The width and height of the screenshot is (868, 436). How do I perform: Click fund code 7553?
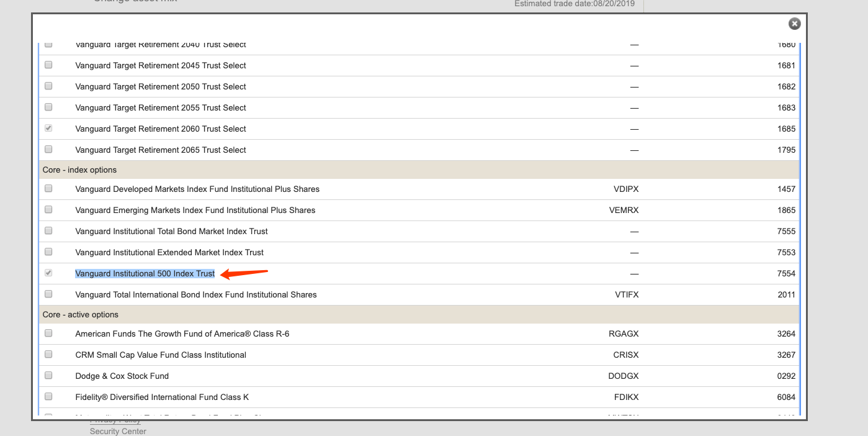[786, 252]
